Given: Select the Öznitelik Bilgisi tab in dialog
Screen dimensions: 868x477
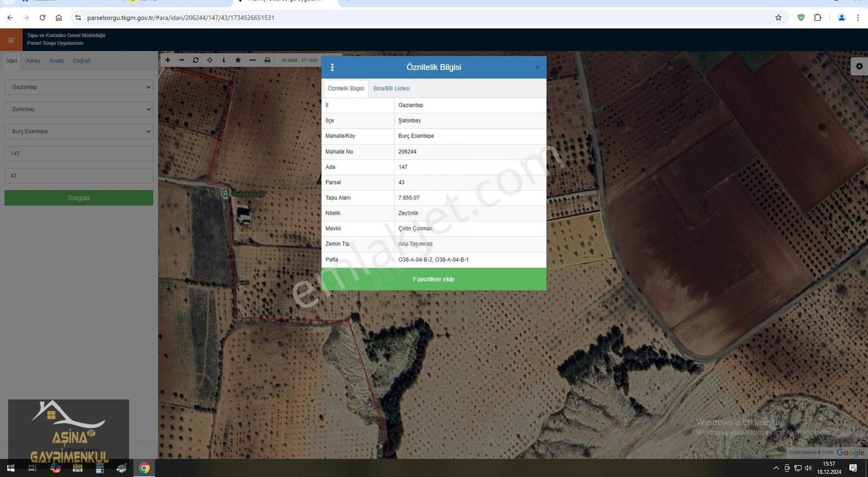Looking at the screenshot, I should (346, 88).
